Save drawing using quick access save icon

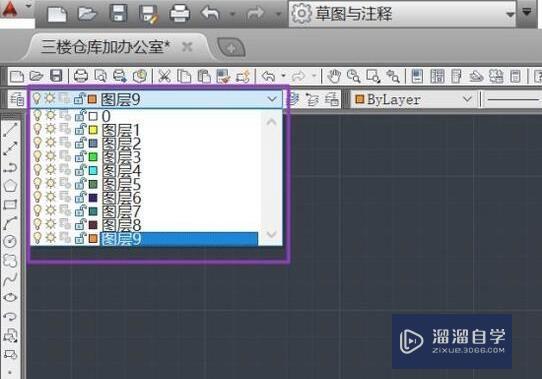118,14
